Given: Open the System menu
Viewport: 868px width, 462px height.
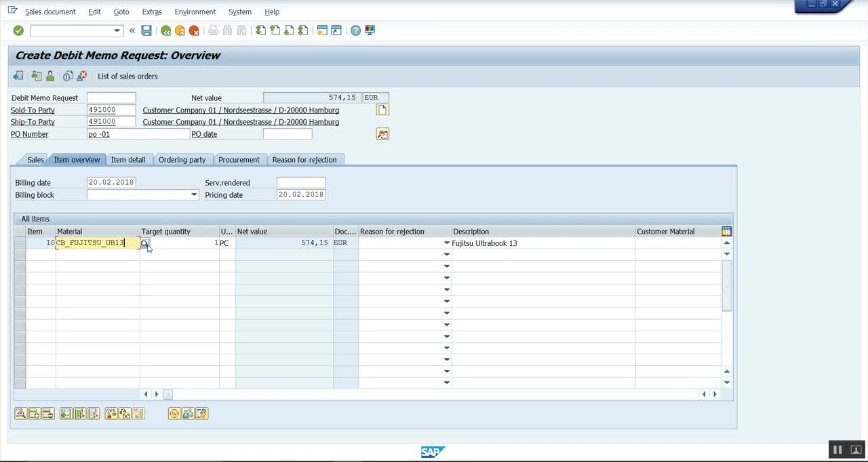Looking at the screenshot, I should pyautogui.click(x=240, y=12).
